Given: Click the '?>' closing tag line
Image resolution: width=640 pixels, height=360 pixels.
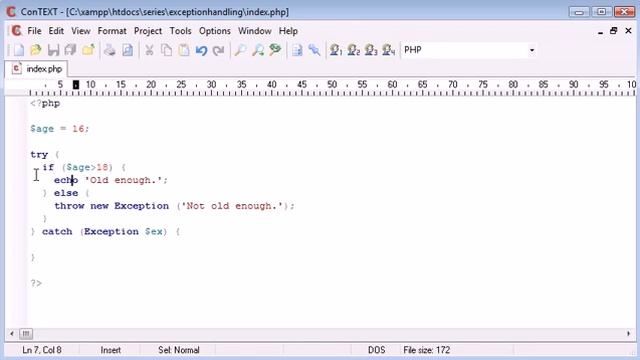Looking at the screenshot, I should coord(36,283).
